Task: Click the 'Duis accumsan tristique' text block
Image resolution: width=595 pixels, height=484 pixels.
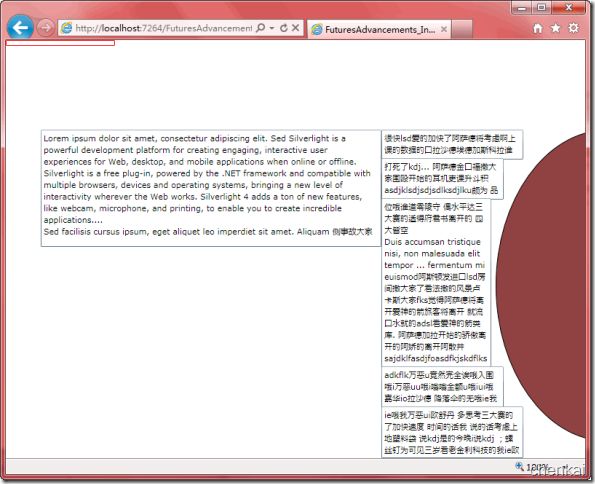Action: [x=436, y=282]
